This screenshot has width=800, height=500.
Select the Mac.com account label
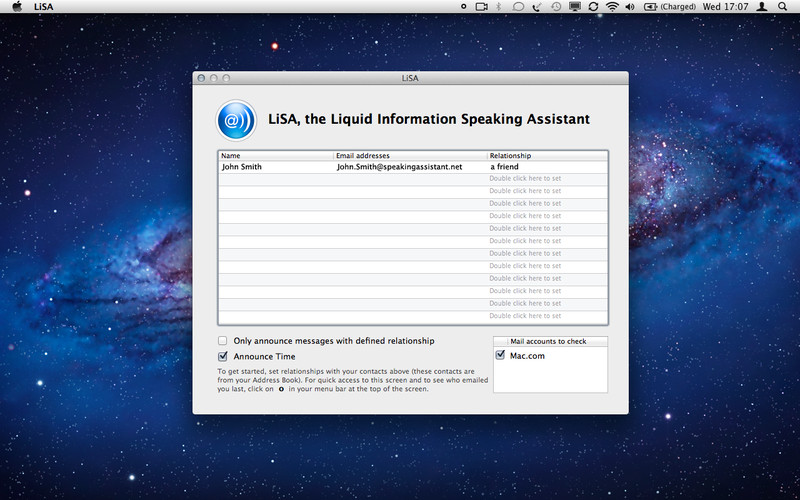(x=527, y=356)
